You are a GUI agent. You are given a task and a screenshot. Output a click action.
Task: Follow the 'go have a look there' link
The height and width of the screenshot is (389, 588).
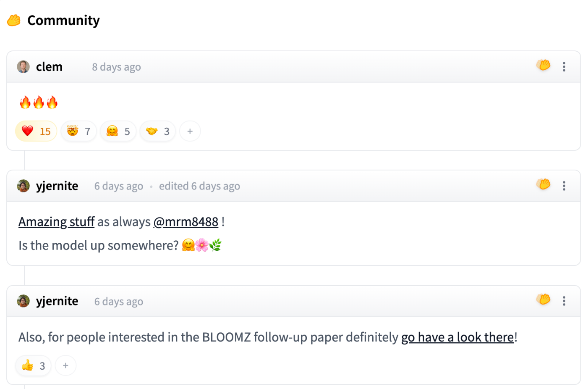coord(457,337)
